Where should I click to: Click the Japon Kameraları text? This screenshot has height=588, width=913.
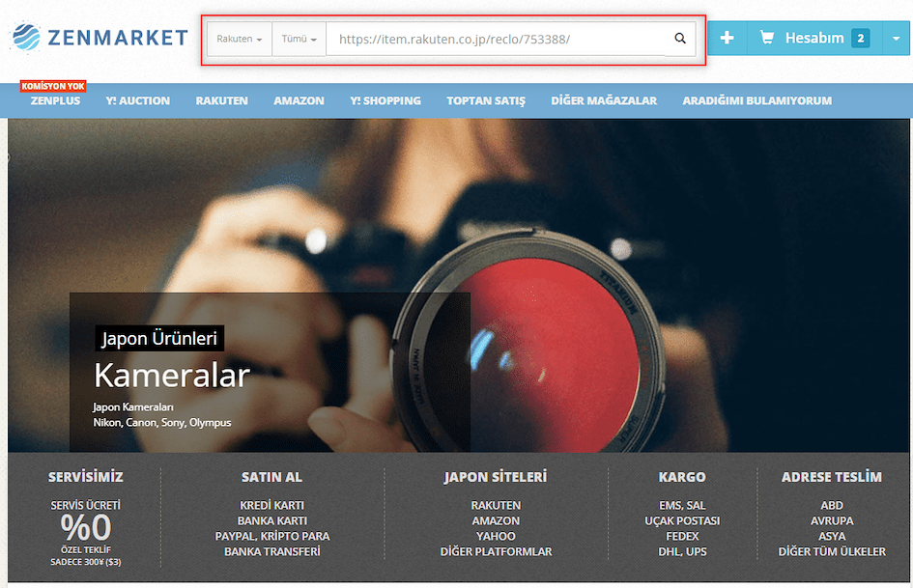pyautogui.click(x=132, y=406)
